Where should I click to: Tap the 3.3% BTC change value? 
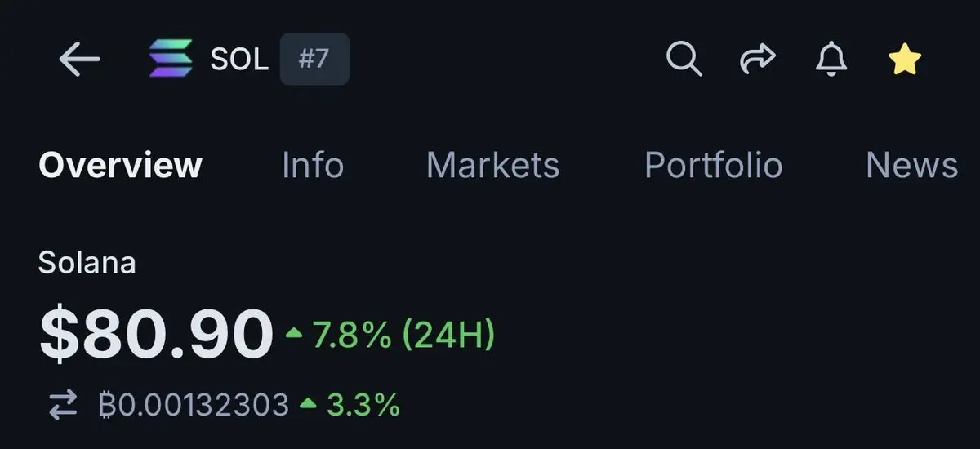coord(363,404)
